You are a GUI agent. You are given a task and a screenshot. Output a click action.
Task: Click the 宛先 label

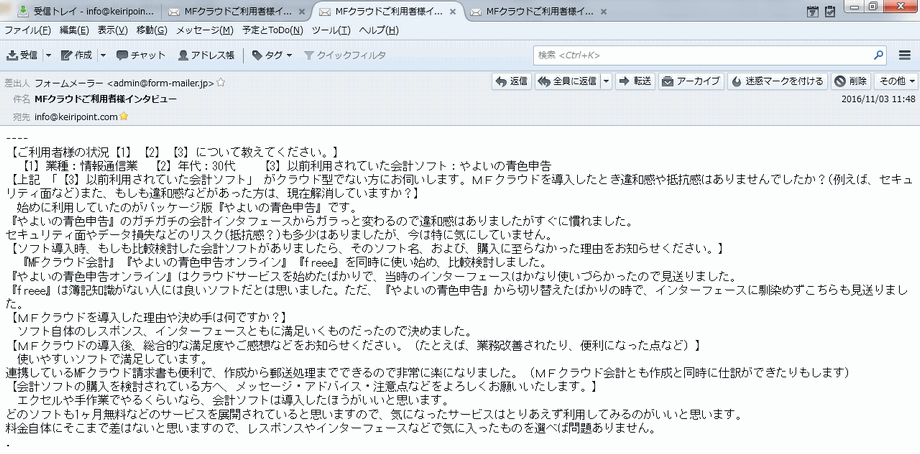(x=21, y=117)
